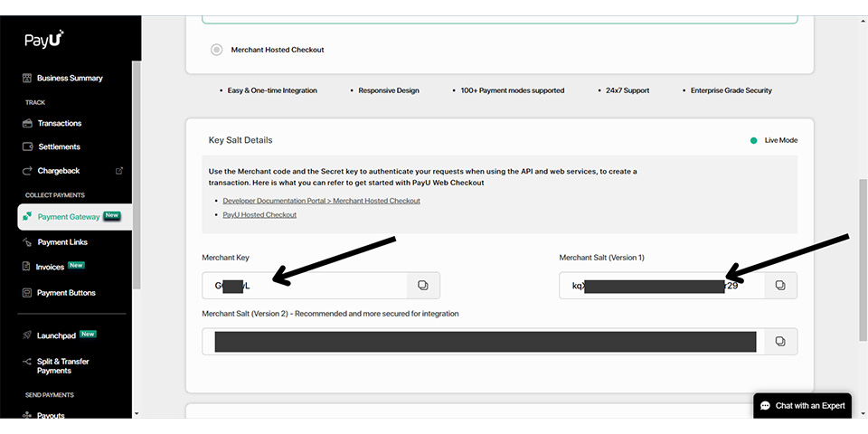
Task: Copy Merchant Salt Version 1
Action: 780,286
